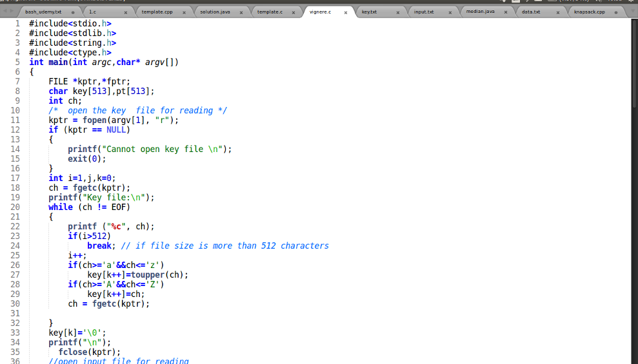Close the median.java tab
Image resolution: width=638 pixels, height=364 pixels.
coord(505,12)
